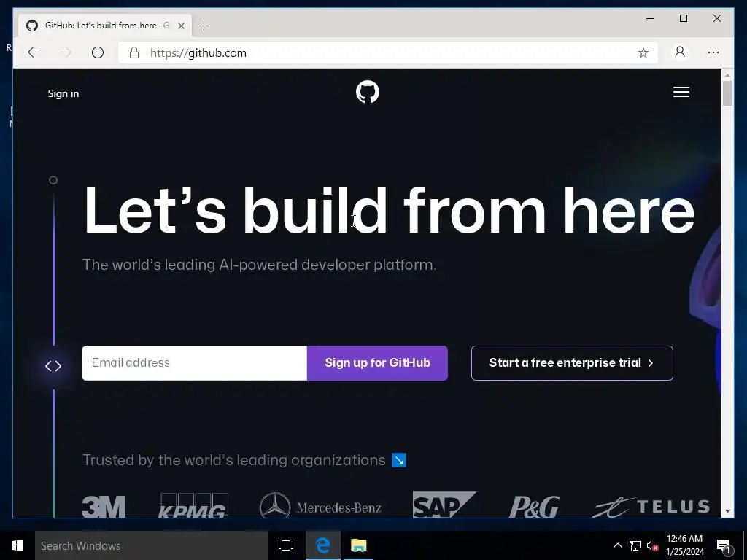Open the browser three-dot settings menu
The height and width of the screenshot is (560, 747).
pos(713,52)
